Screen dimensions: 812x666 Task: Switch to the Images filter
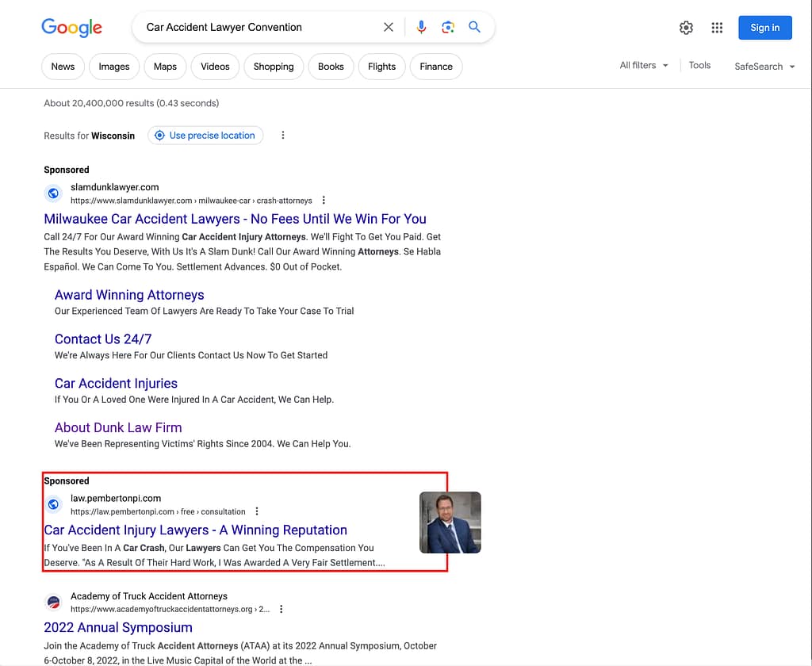[x=114, y=67]
